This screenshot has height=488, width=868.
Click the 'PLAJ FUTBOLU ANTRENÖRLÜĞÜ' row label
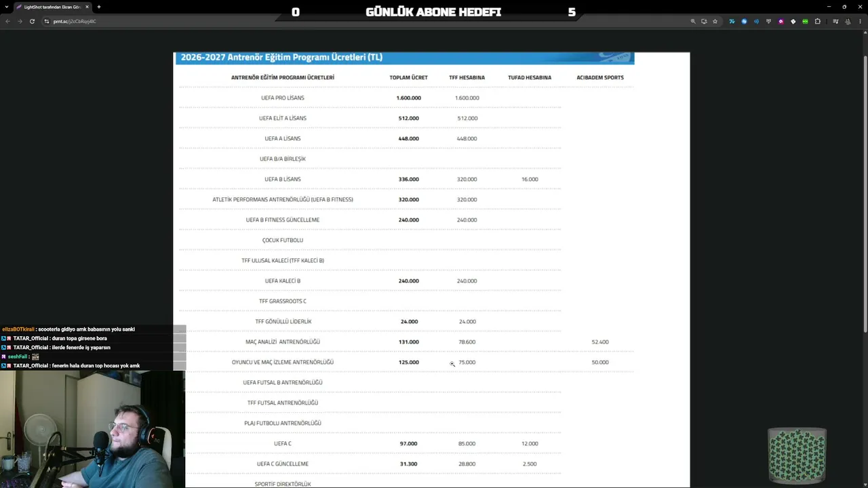[283, 423]
